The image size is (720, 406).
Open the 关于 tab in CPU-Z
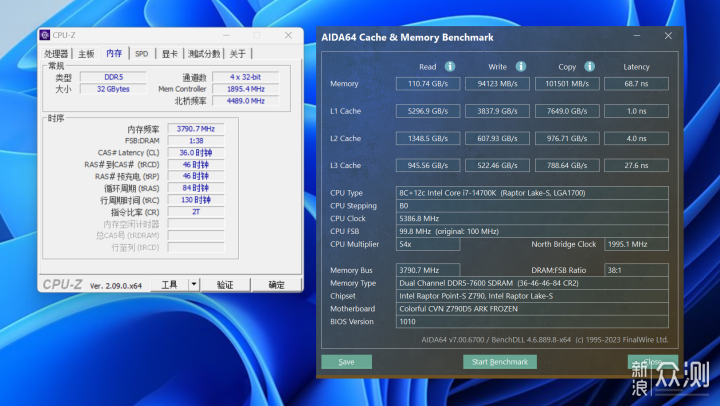(x=238, y=54)
